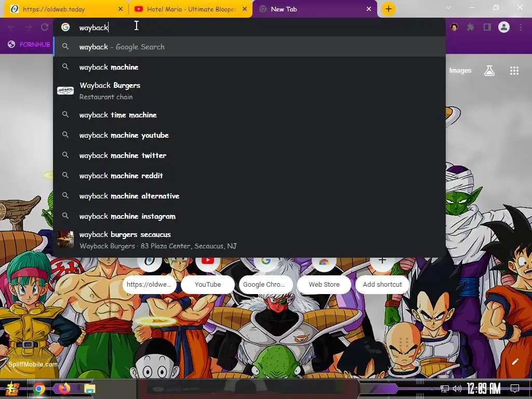The width and height of the screenshot is (532, 399).
Task: Click the Wayback Burgers logo thumbnail
Action: point(65,90)
